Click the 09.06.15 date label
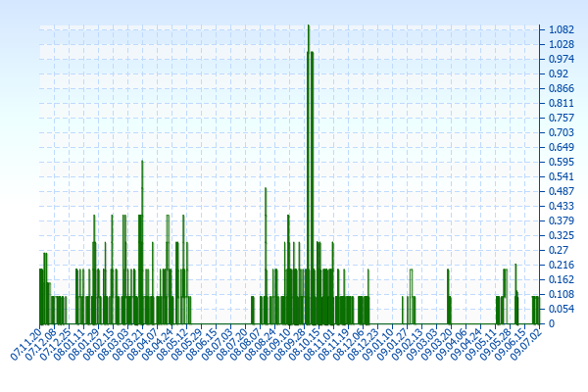Screen dimensions: 588x392 click(511, 344)
